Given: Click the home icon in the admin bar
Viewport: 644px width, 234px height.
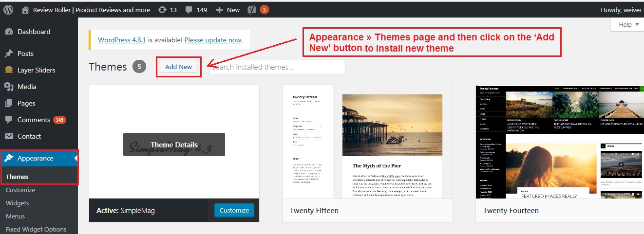Looking at the screenshot, I should click(x=25, y=10).
